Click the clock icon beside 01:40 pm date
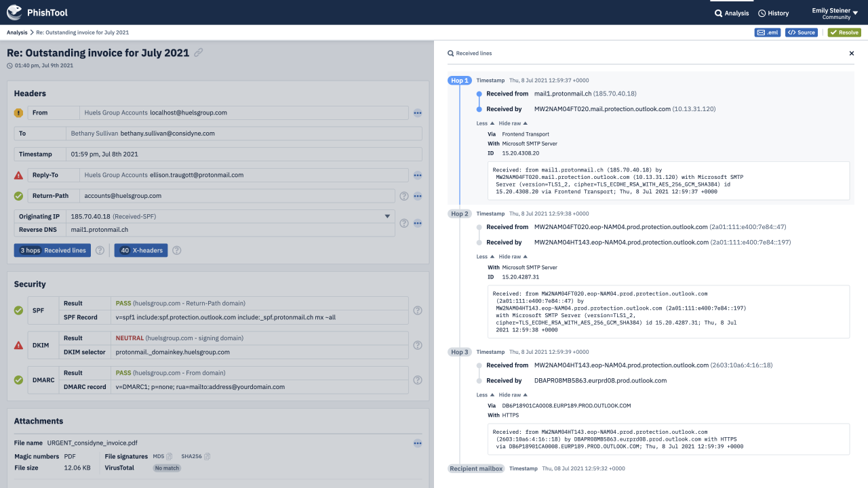Image resolution: width=868 pixels, height=488 pixels. [x=9, y=66]
